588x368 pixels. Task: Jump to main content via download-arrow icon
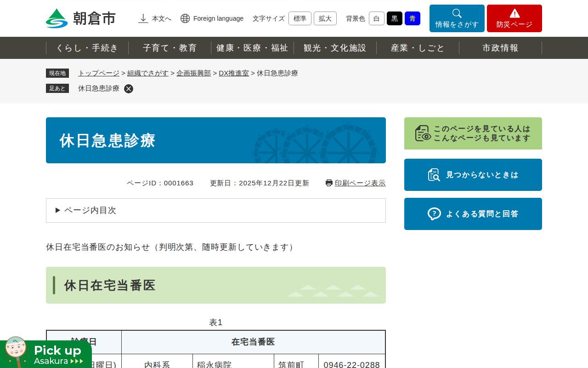(143, 18)
